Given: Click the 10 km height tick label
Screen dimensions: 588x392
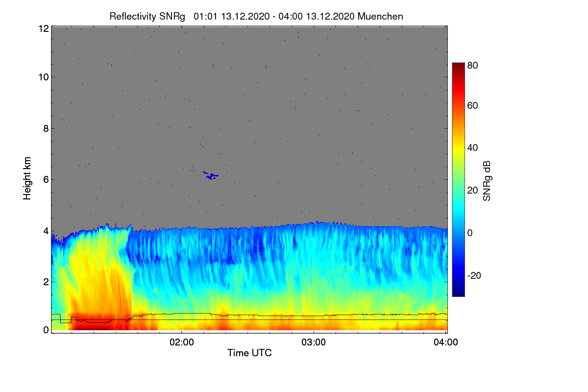Looking at the screenshot, I should [44, 77].
